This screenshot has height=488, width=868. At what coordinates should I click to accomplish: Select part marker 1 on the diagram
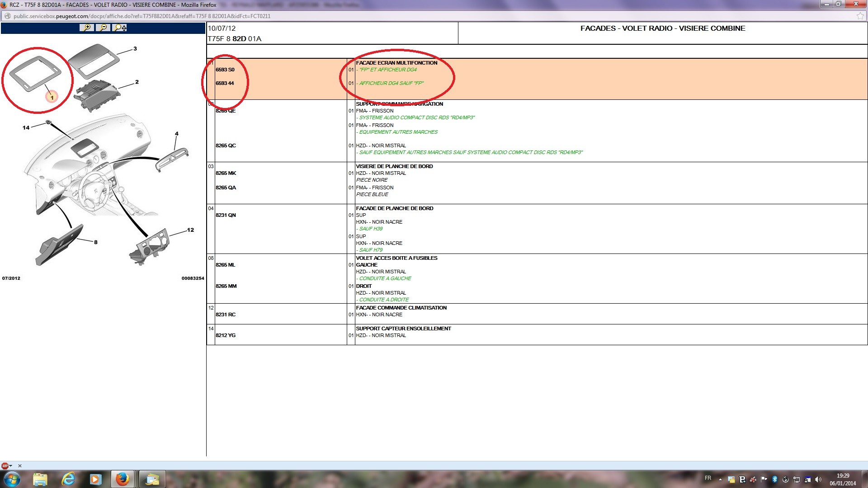point(52,97)
